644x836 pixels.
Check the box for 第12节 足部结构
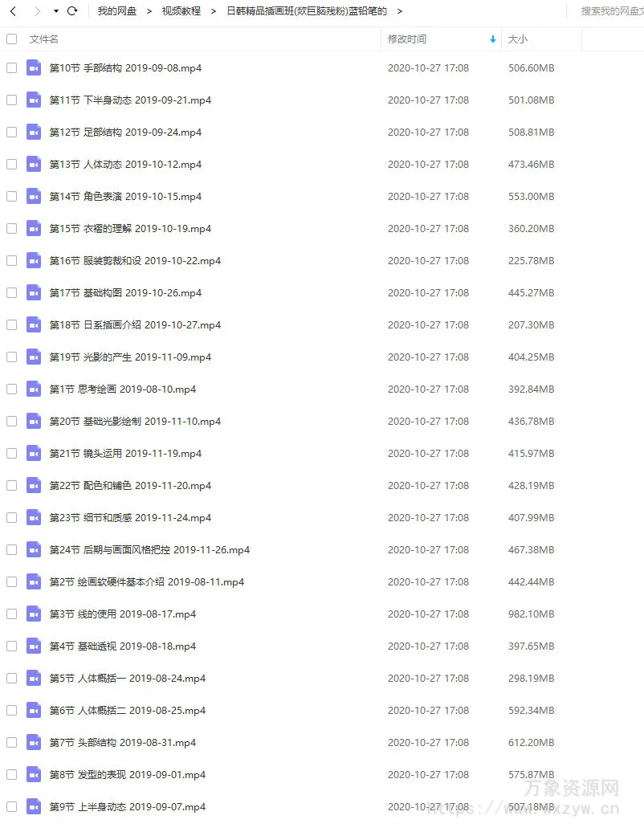pos(12,133)
